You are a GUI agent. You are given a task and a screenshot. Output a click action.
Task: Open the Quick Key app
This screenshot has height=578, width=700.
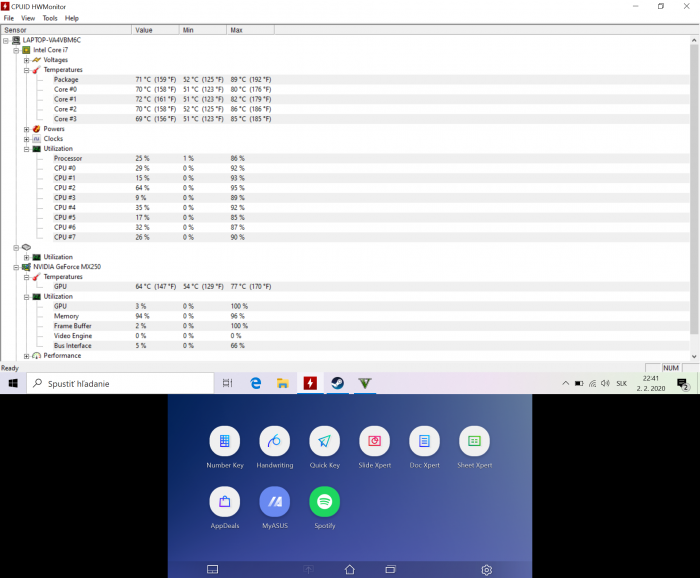(324, 441)
